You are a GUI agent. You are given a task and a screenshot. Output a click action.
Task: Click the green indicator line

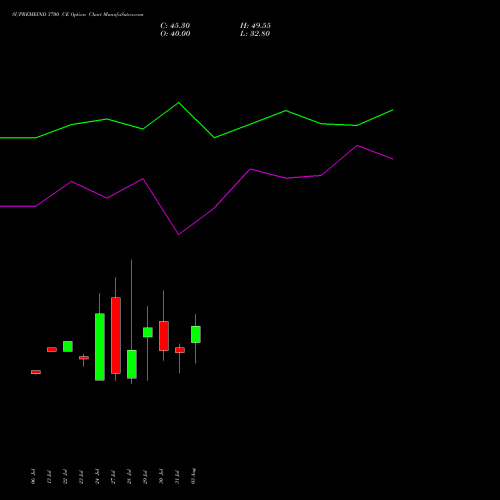(197, 120)
